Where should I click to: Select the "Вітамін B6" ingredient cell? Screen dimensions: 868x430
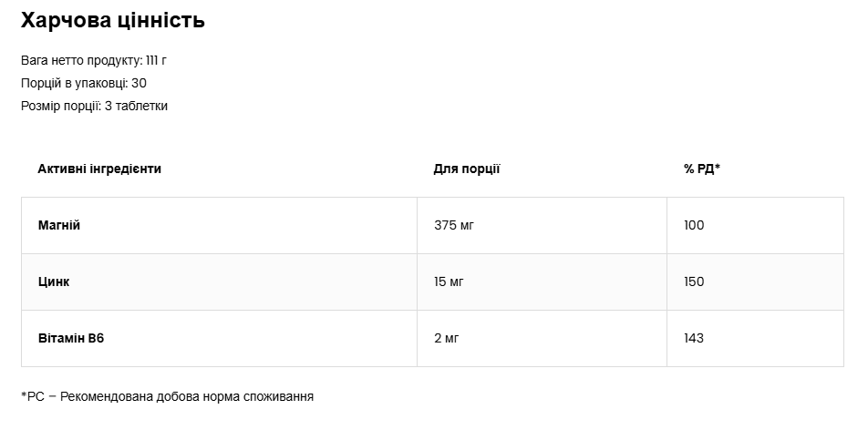(72, 338)
